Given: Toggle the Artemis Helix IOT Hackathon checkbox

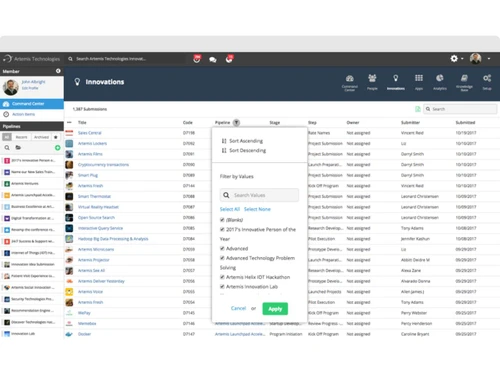Looking at the screenshot, I should pos(222,277).
